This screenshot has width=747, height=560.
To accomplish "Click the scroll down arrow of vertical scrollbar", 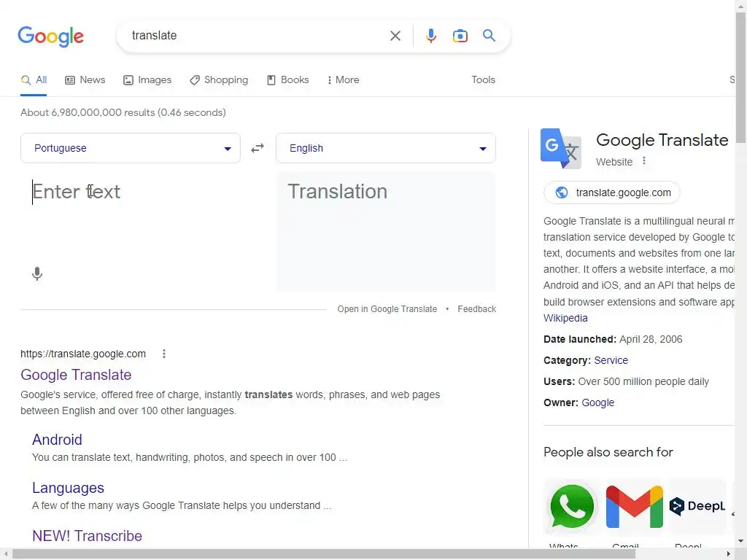I will coord(741,542).
